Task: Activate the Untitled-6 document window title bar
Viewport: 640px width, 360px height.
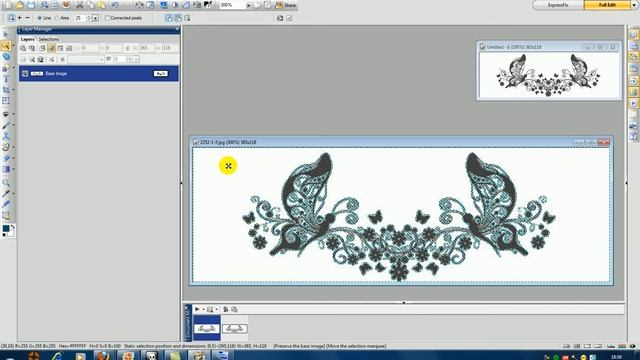Action: point(549,47)
